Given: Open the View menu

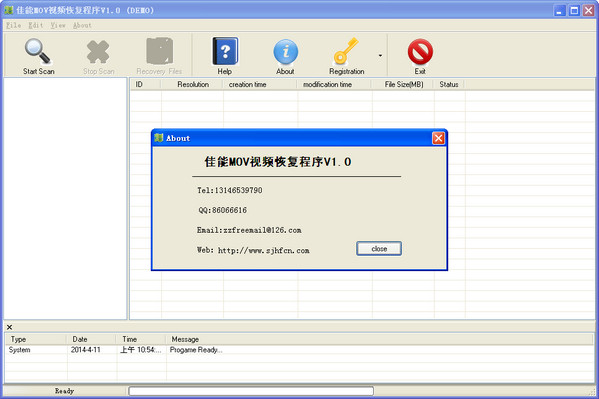Looking at the screenshot, I should (x=58, y=25).
